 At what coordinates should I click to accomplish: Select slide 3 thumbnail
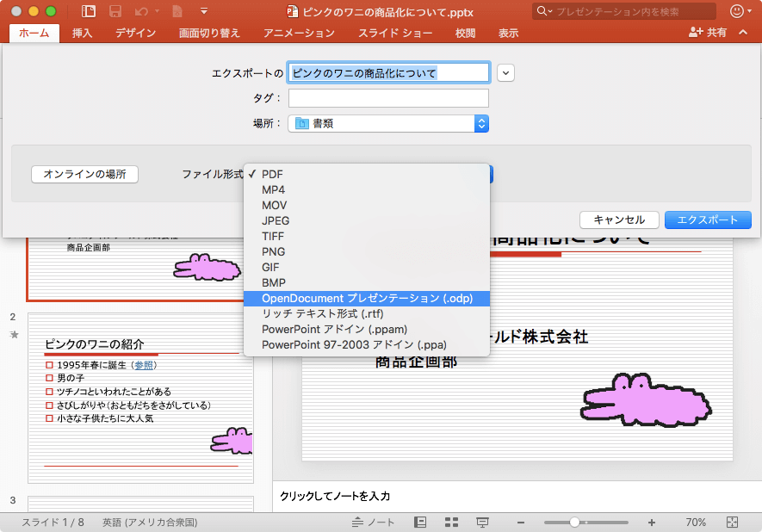[x=140, y=504]
